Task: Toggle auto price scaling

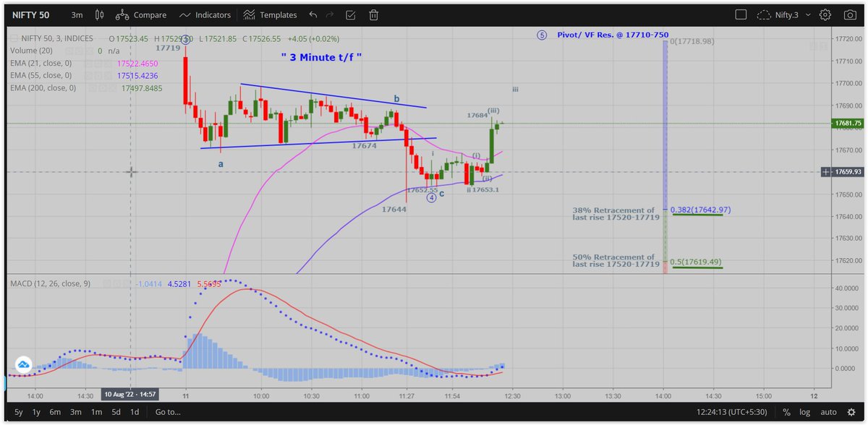Action: [827, 411]
